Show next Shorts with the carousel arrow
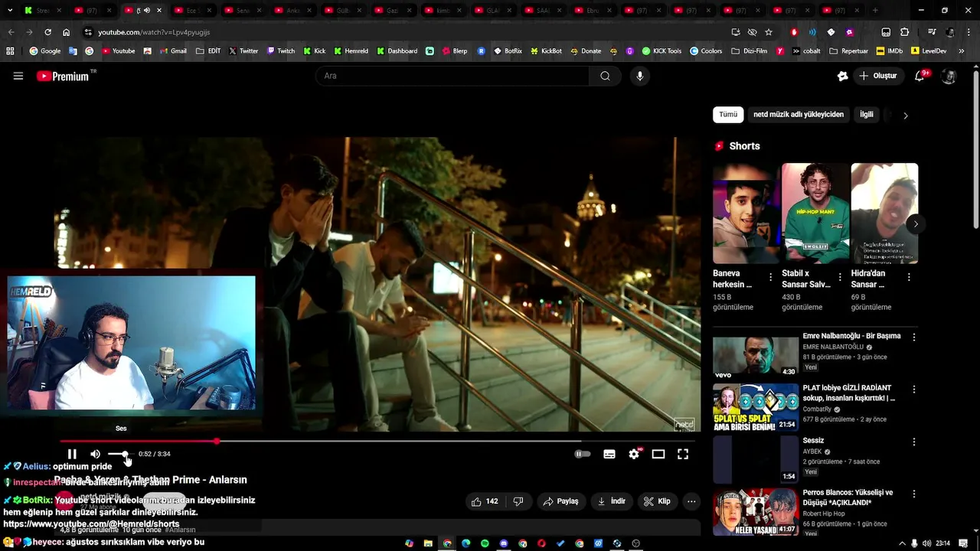This screenshot has width=980, height=551. click(916, 224)
